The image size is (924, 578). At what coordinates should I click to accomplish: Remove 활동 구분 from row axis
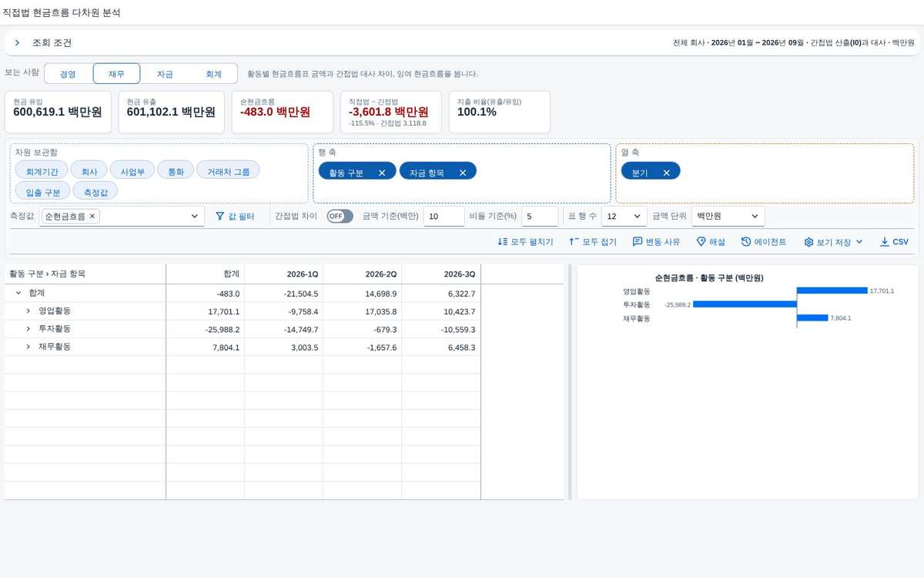(382, 173)
